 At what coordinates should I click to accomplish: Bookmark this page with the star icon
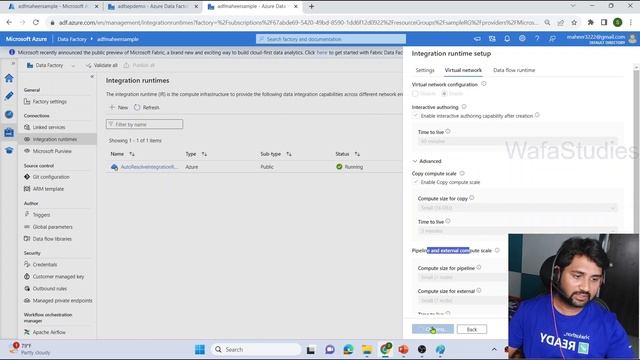pos(574,22)
